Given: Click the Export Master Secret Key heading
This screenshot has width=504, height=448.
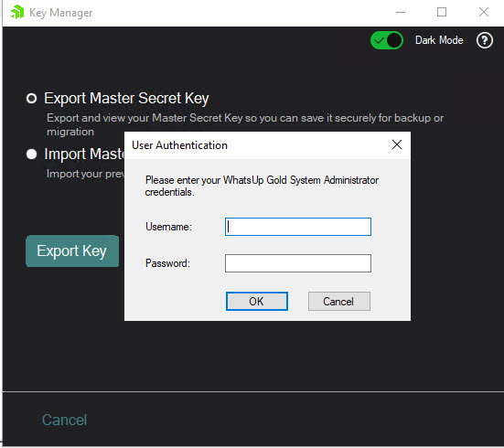Looking at the screenshot, I should 126,99.
